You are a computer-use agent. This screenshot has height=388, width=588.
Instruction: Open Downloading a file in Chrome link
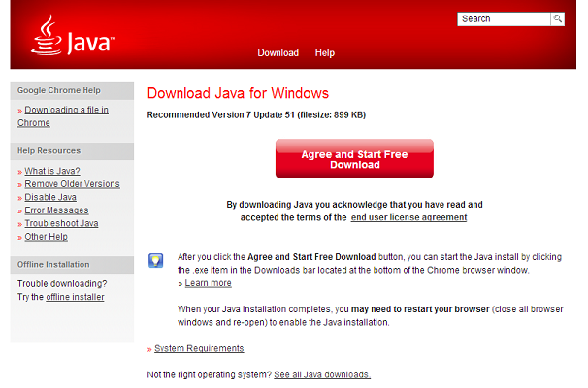click(x=66, y=110)
